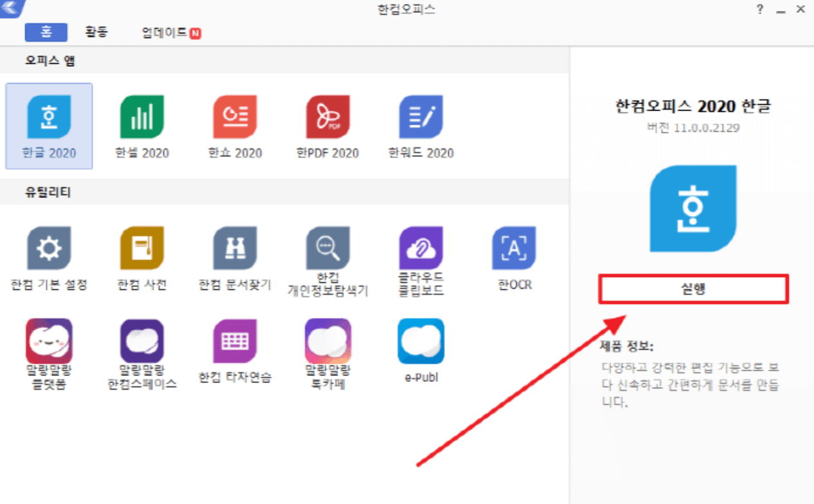Switch to the 활동 tab
Viewport: 814px width, 504px height.
click(x=96, y=32)
